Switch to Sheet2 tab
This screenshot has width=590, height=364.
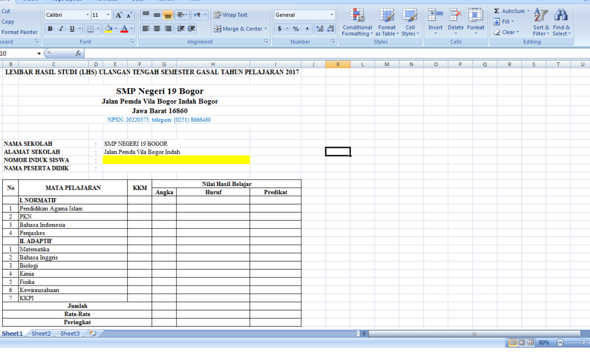coord(40,333)
